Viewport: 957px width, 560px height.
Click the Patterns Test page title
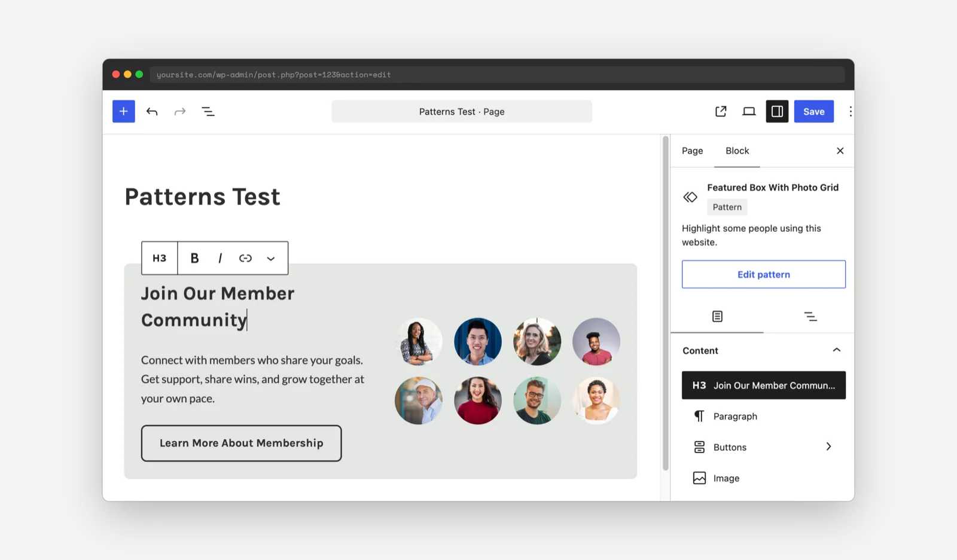click(202, 197)
